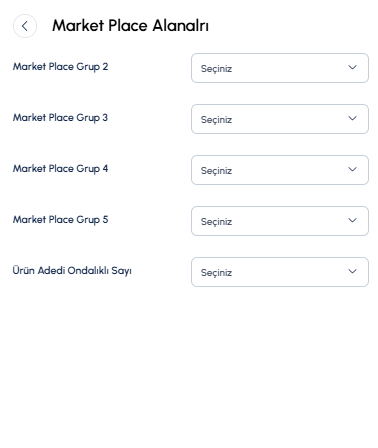Click the Ürün Adedi Ondalıklı Sayı label

point(72,270)
